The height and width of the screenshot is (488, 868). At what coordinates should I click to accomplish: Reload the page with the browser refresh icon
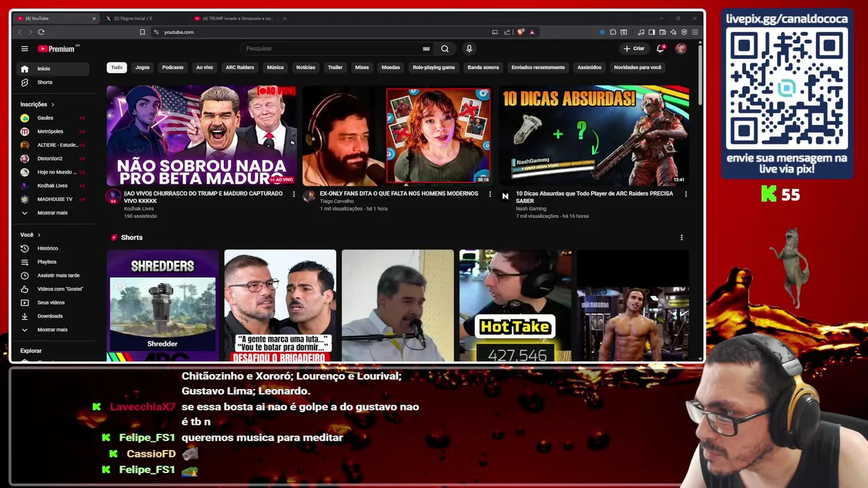pos(41,32)
